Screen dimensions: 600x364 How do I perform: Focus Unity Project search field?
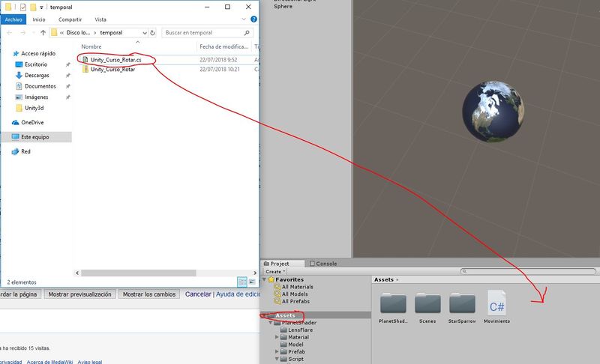click(528, 271)
